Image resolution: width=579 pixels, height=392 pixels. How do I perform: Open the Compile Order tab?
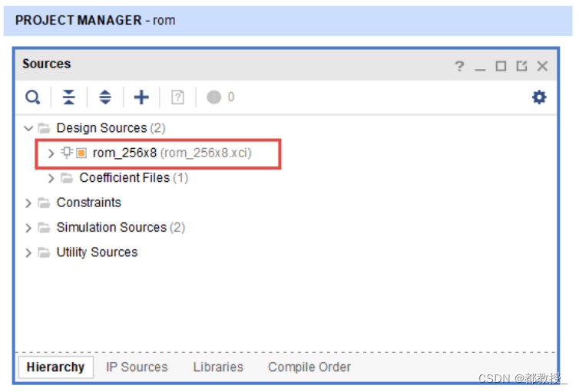[x=309, y=367]
